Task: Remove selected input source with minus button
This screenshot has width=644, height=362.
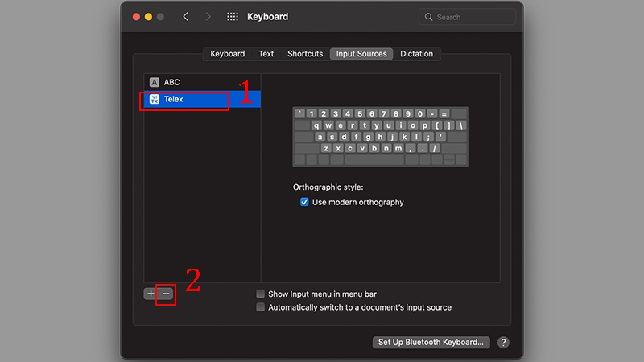Action: (x=166, y=294)
